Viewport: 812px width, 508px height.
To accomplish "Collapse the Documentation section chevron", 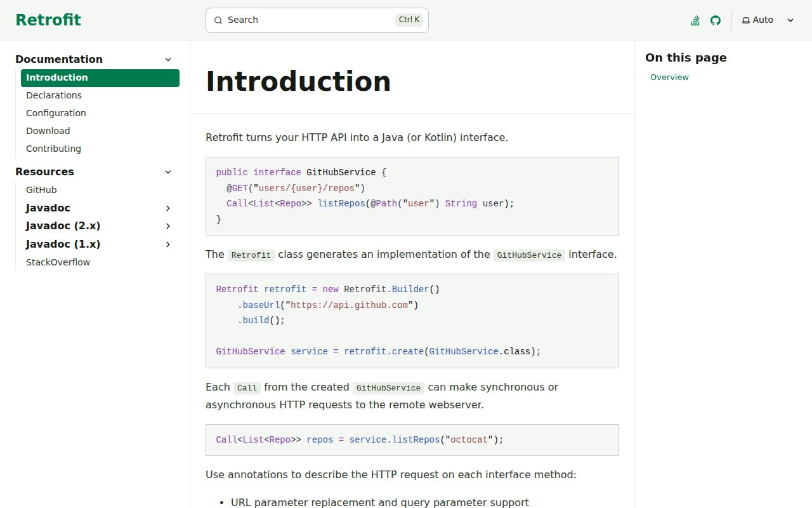I will 168,60.
